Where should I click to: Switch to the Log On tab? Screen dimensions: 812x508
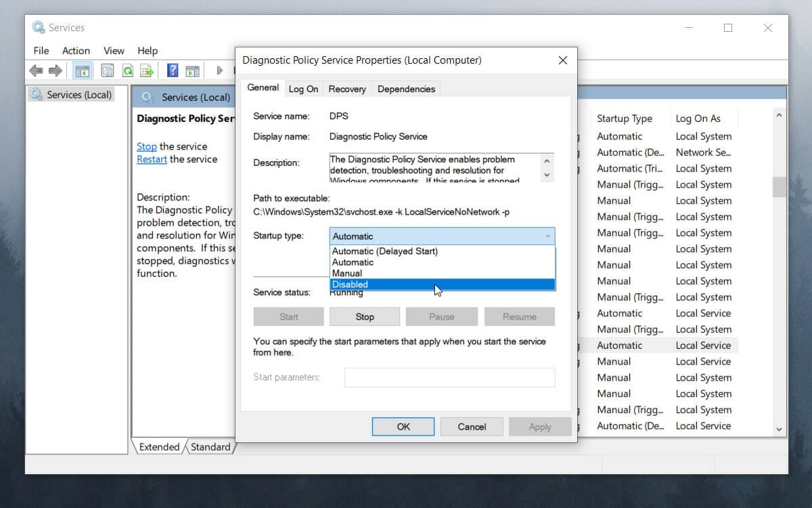303,89
